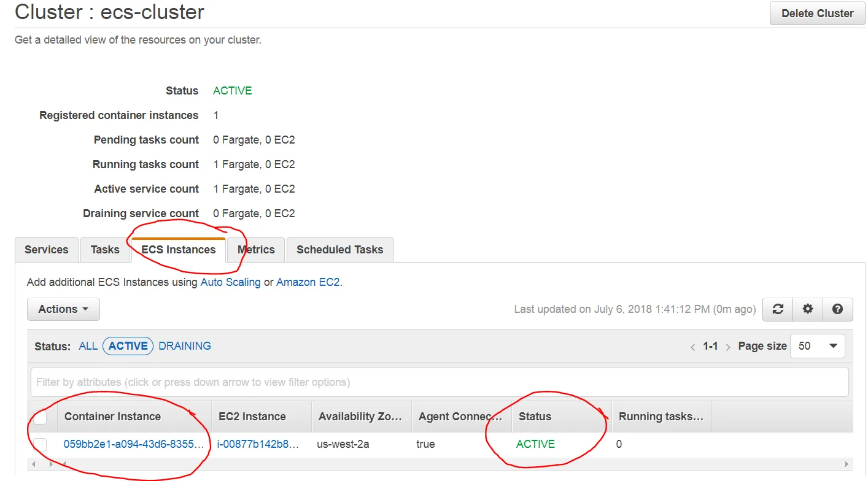Viewport: 868px width, 481px height.
Task: Switch to the Services tab
Action: click(x=47, y=250)
